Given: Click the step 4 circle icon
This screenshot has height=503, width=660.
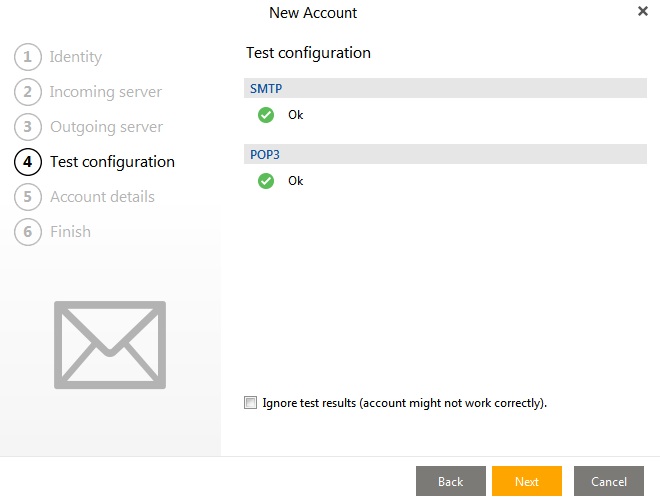Looking at the screenshot, I should pos(28,162).
